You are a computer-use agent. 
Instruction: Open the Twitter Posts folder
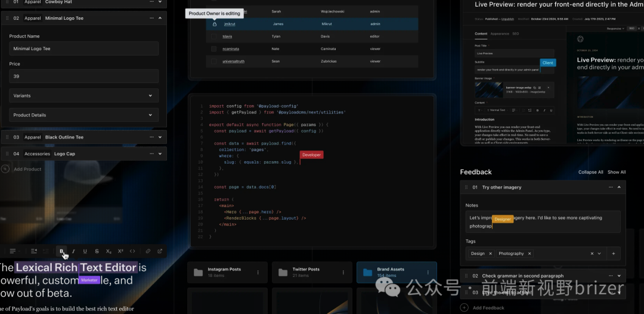click(312, 272)
